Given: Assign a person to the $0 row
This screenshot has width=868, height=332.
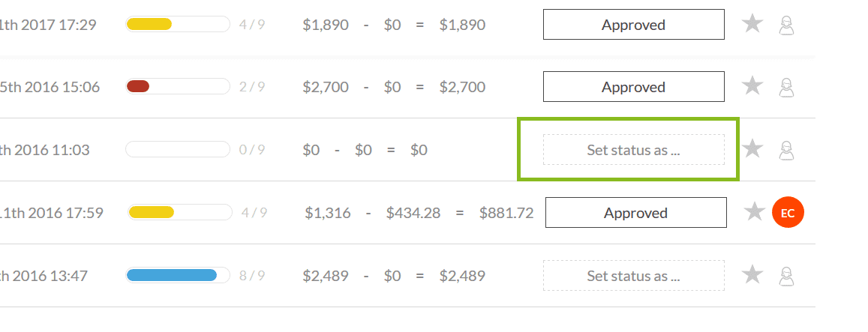Looking at the screenshot, I should [786, 150].
